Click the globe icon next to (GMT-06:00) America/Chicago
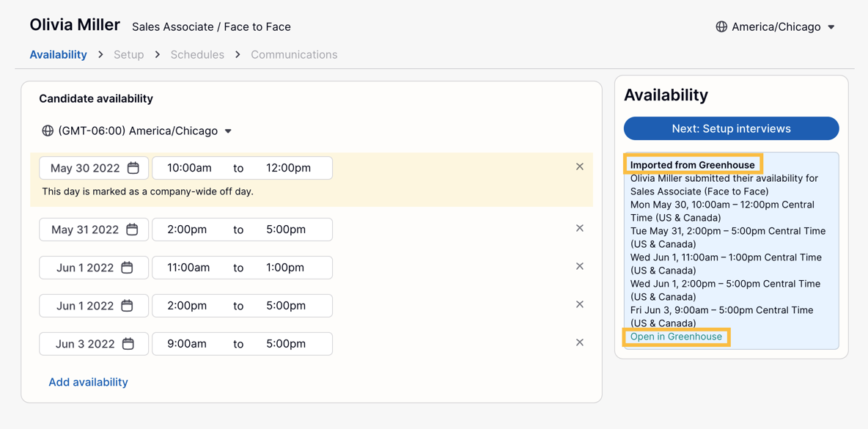 48,131
